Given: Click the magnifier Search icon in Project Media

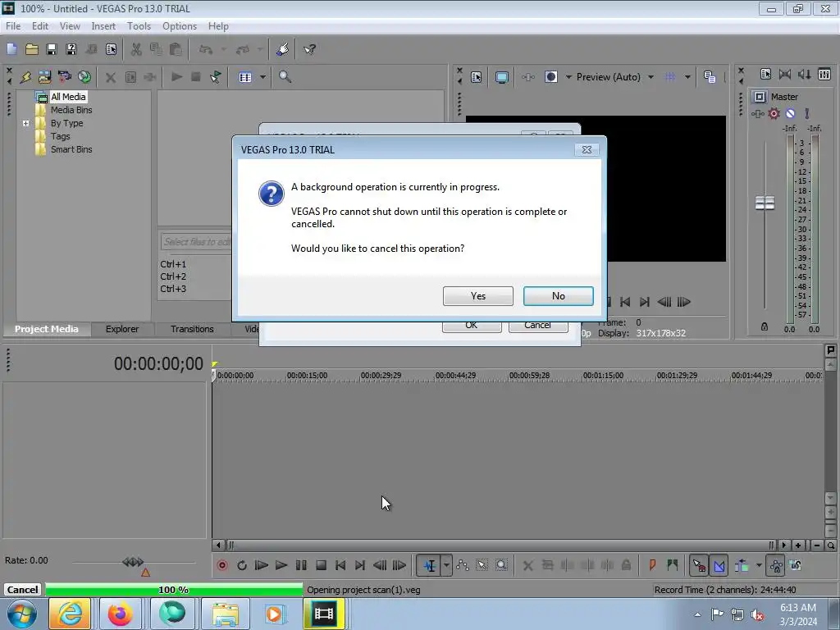Looking at the screenshot, I should coord(285,76).
